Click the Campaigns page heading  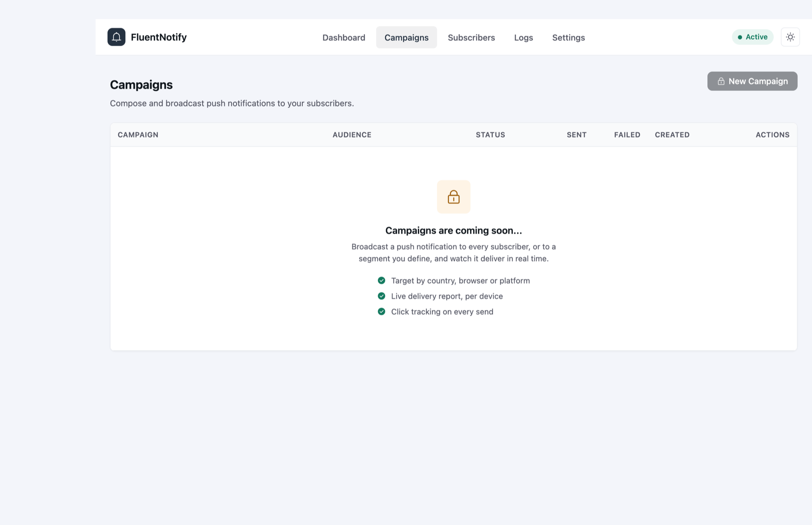[141, 85]
